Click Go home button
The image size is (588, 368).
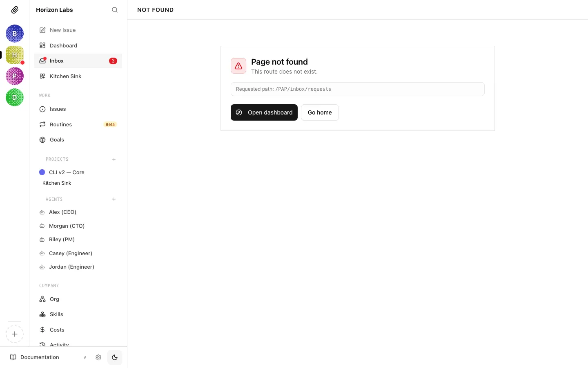pyautogui.click(x=320, y=112)
